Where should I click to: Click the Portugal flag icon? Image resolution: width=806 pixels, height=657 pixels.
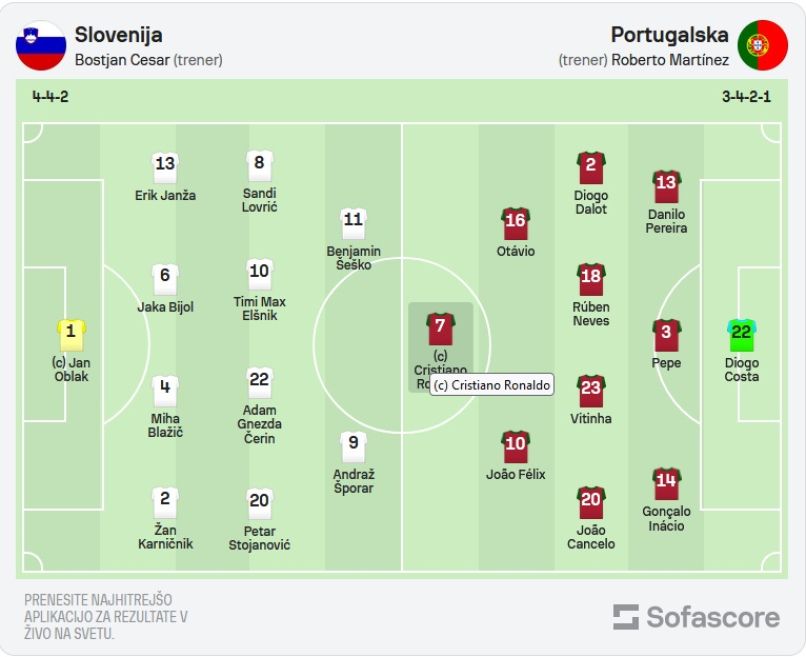coord(762,45)
